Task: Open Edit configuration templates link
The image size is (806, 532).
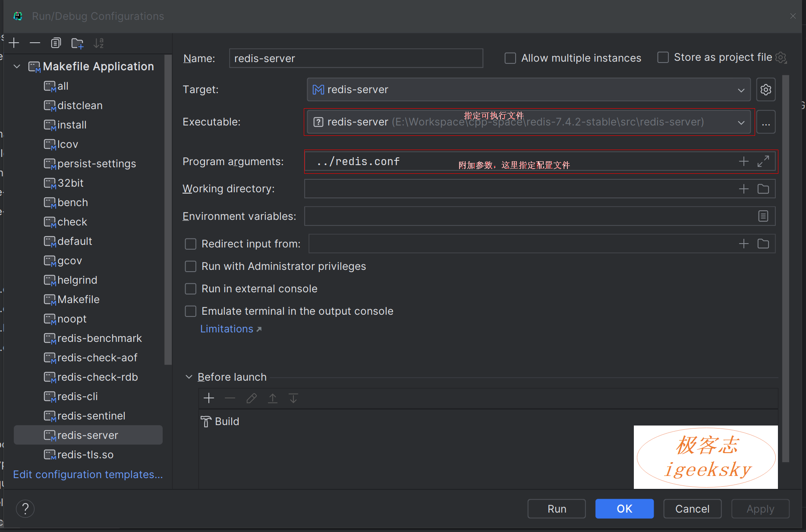Action: [88, 475]
